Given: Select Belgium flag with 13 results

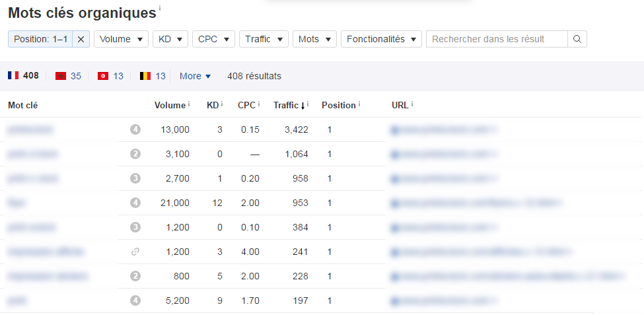Looking at the screenshot, I should pyautogui.click(x=153, y=76).
